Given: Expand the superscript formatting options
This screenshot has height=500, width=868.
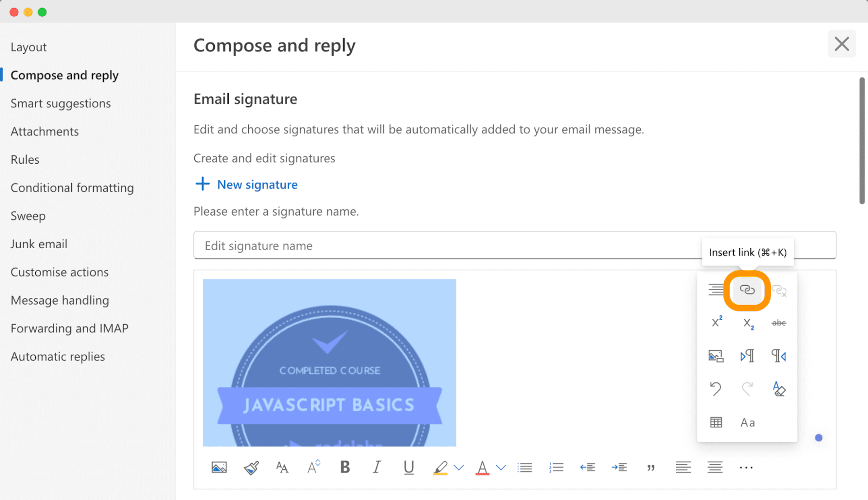Looking at the screenshot, I should [717, 322].
